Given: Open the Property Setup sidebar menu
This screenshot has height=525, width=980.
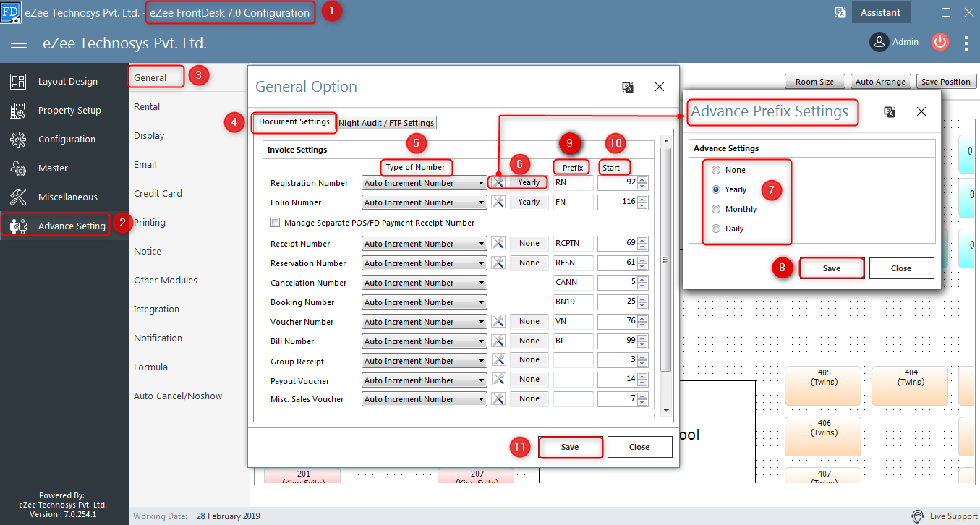Looking at the screenshot, I should tap(64, 110).
